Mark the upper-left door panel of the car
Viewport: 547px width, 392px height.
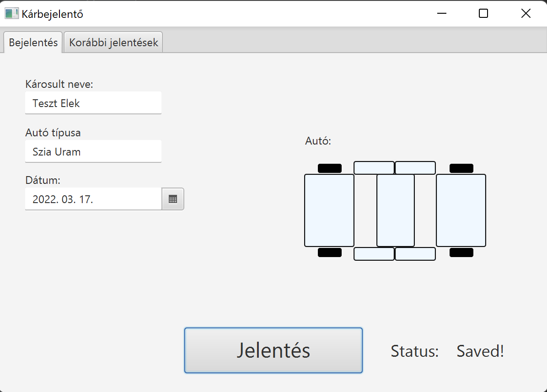(374, 168)
